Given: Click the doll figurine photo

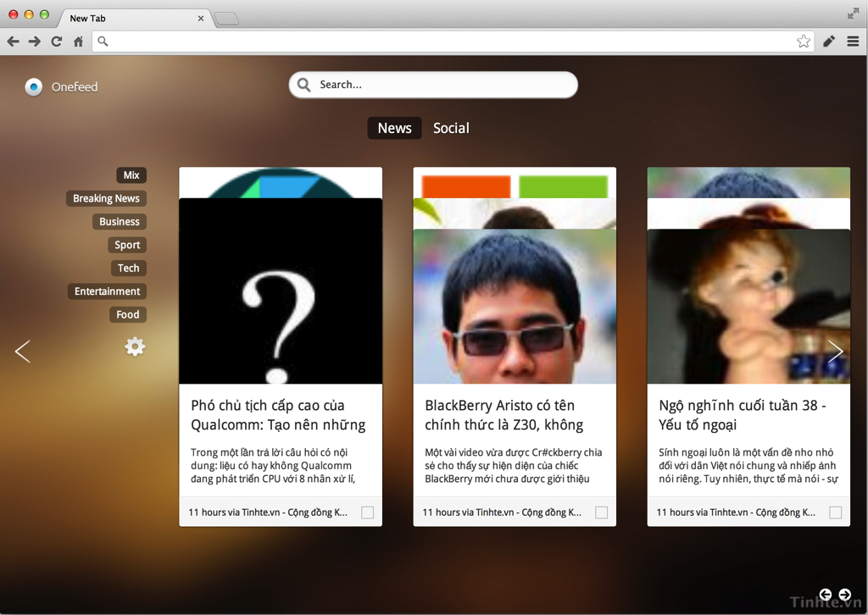Looking at the screenshot, I should pyautogui.click(x=748, y=307).
